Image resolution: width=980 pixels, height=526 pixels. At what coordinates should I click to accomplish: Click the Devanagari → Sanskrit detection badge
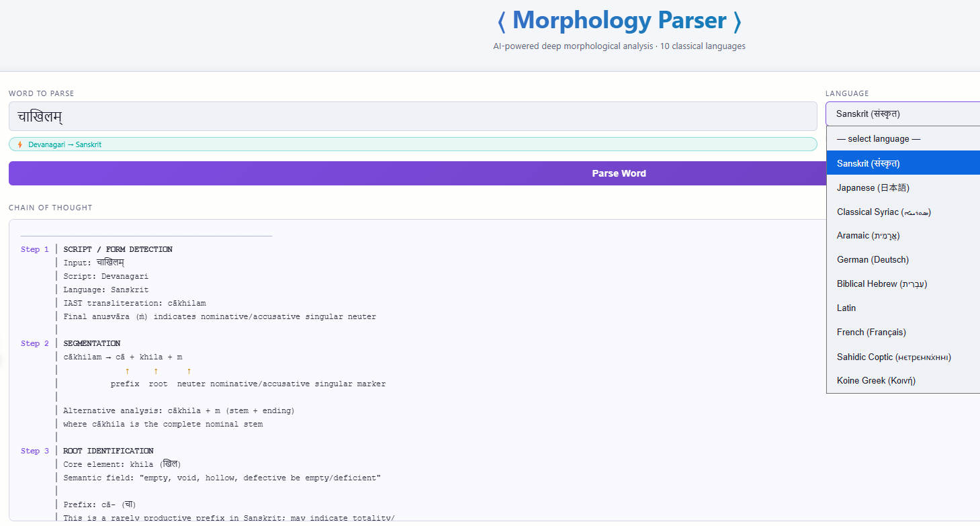point(64,144)
